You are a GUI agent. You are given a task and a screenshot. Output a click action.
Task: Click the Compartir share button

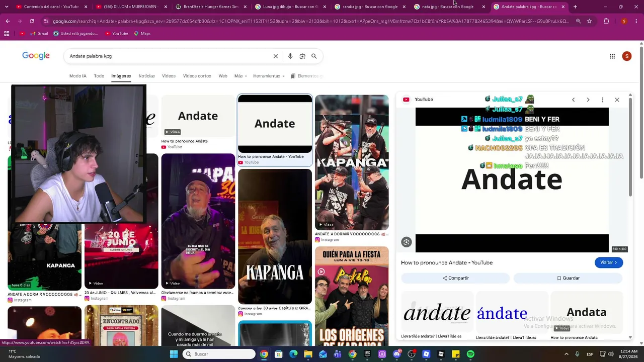pos(455,278)
